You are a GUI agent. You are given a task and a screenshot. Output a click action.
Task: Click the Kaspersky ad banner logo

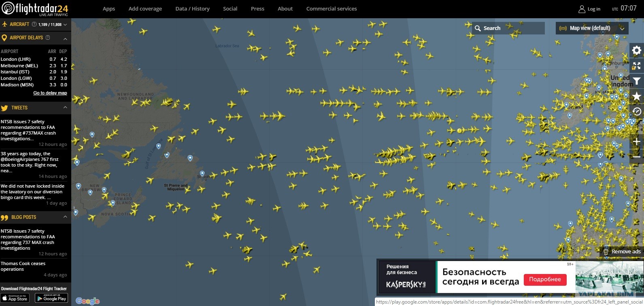(x=406, y=284)
